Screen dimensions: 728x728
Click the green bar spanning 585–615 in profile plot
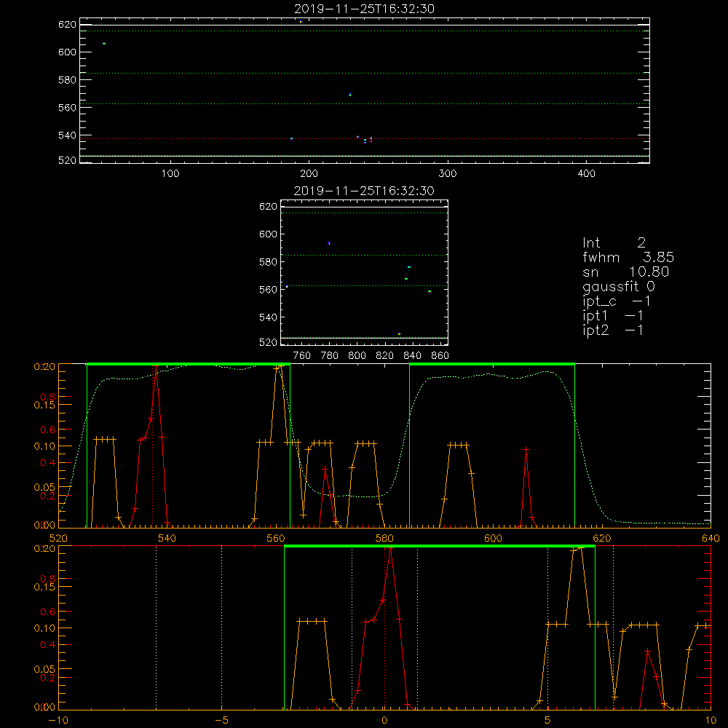(492, 364)
